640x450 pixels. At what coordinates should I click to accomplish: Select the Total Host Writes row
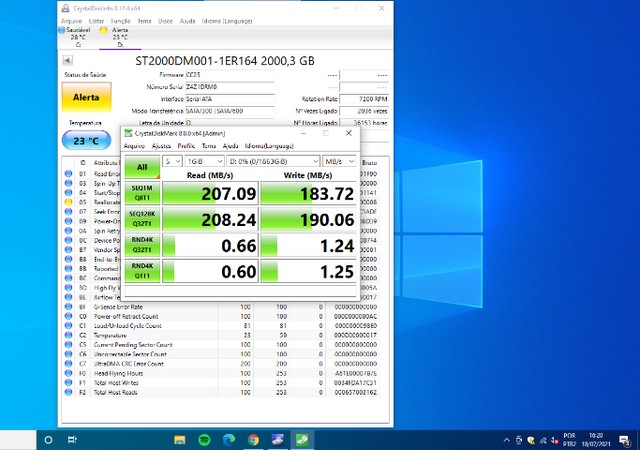click(221, 383)
